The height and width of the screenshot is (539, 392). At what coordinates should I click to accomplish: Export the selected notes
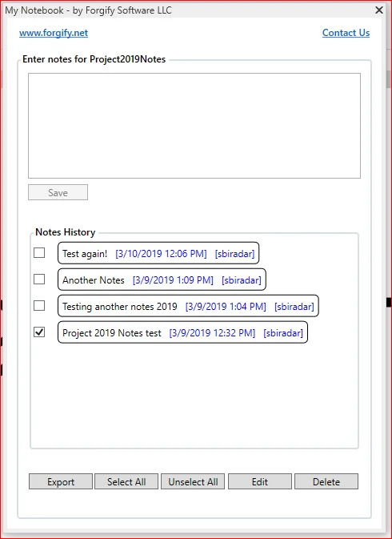point(61,481)
